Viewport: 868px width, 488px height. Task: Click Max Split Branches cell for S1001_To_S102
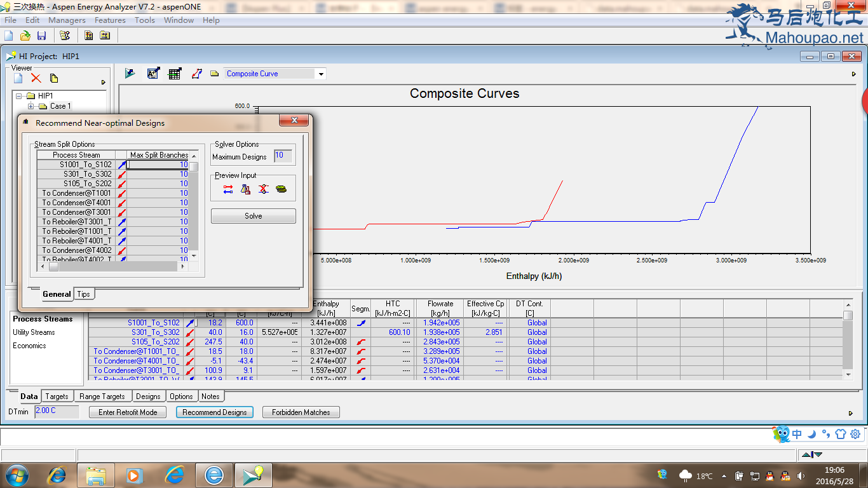158,165
